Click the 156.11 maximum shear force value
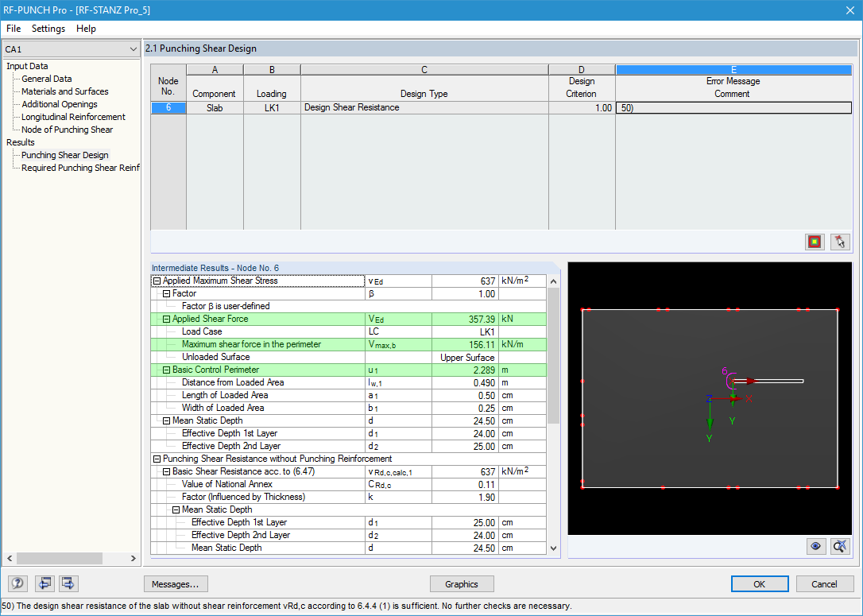This screenshot has width=863, height=616. coord(465,345)
